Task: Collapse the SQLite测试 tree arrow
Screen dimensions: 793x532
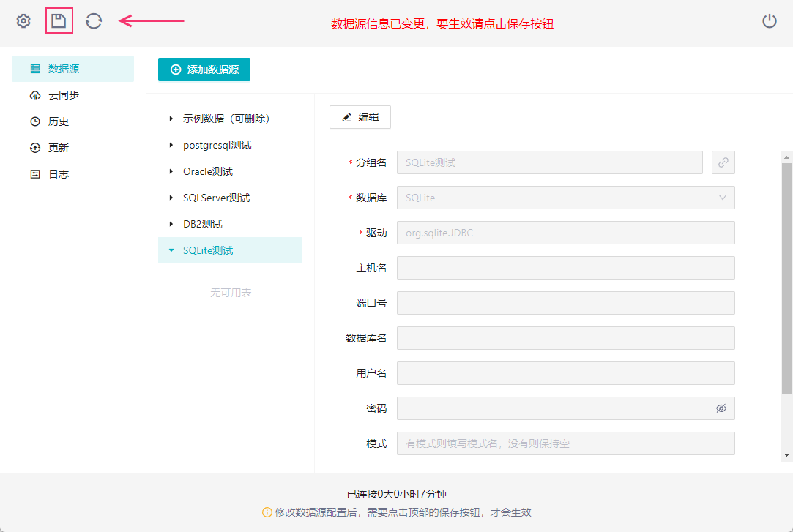Action: coord(171,250)
